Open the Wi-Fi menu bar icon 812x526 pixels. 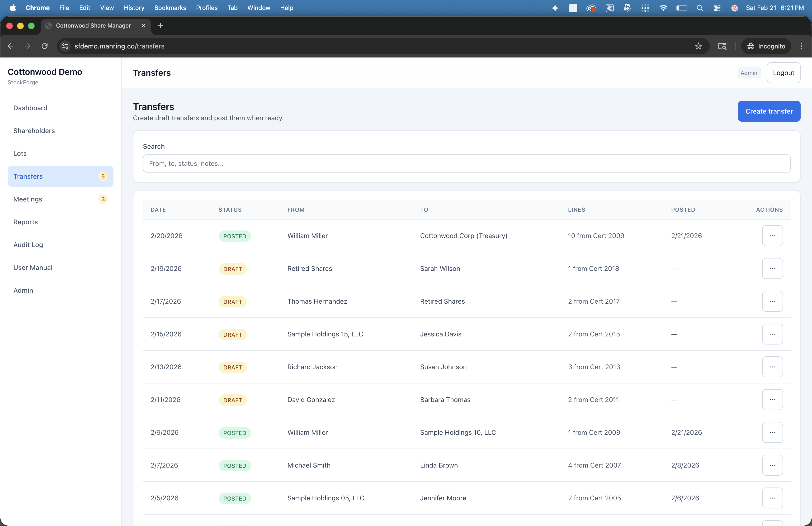click(663, 8)
